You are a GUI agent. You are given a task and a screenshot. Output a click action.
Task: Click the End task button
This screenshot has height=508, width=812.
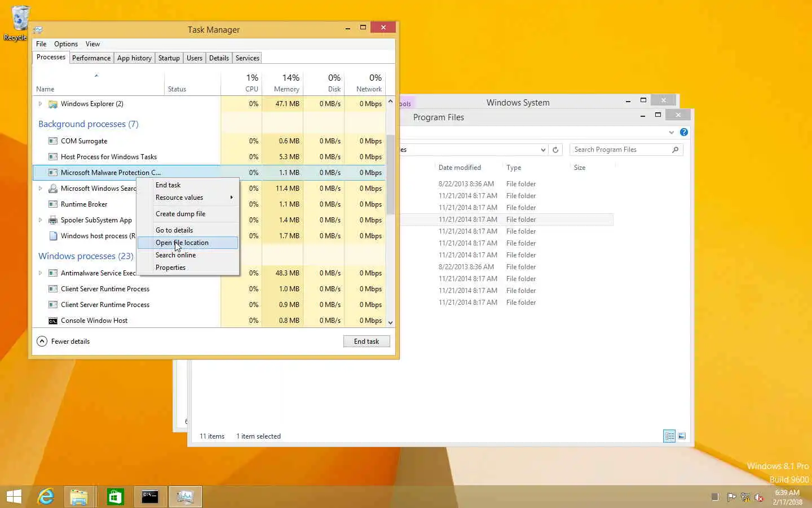367,341
